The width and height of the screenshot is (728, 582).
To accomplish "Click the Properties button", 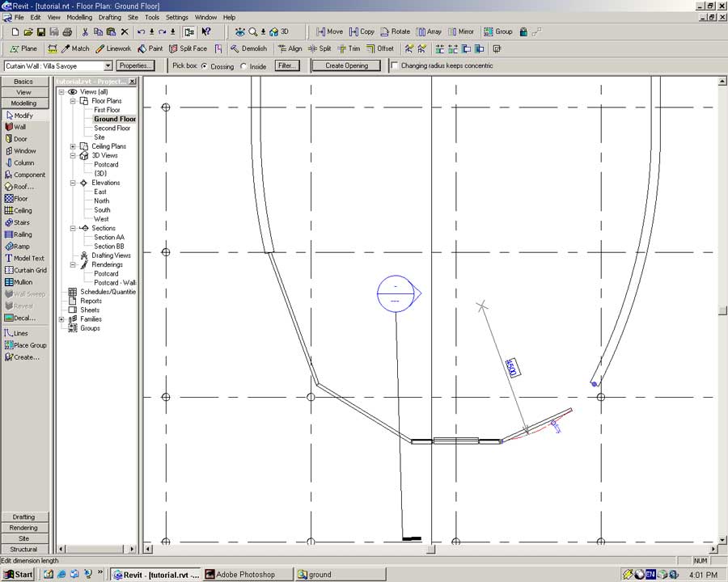I will coord(135,66).
